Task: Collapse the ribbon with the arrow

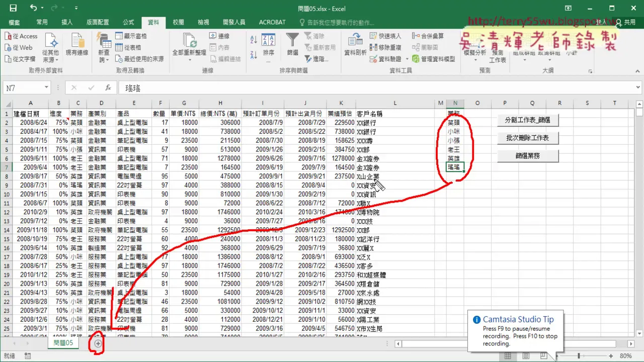Action: pos(636,72)
